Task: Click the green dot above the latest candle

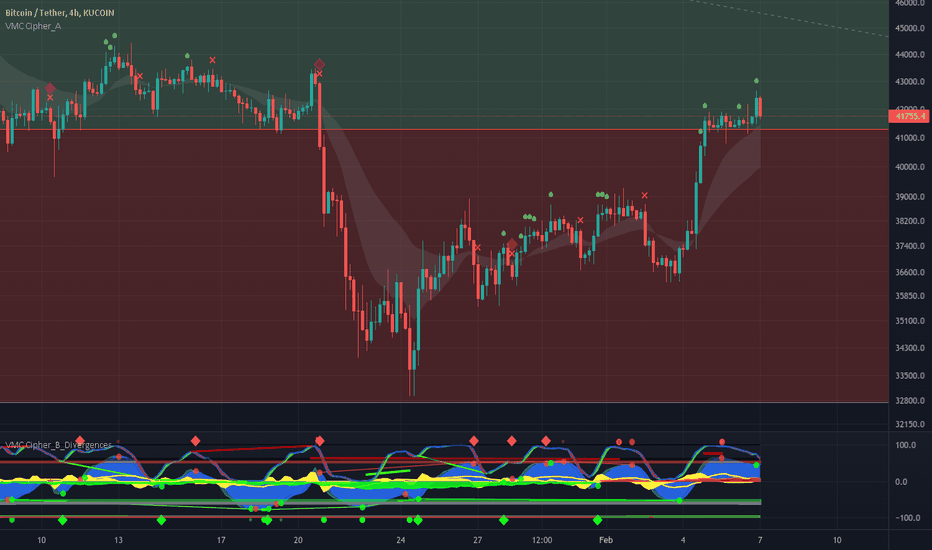Action: click(756, 80)
